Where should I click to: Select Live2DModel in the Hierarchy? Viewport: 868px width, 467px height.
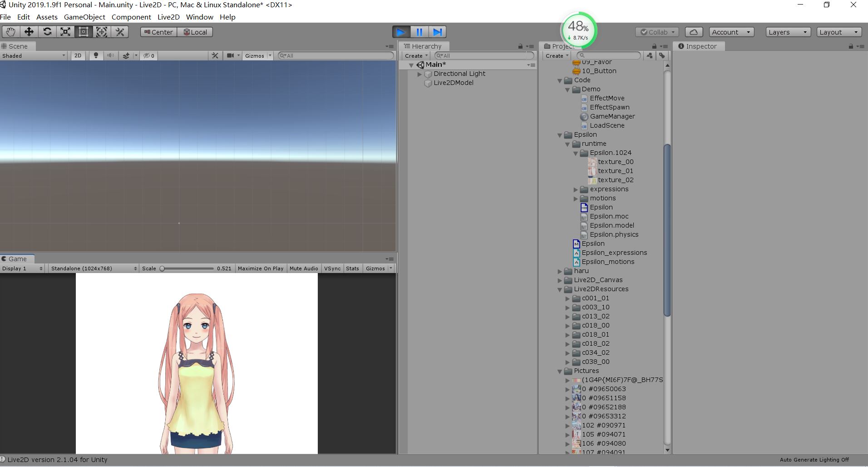tap(453, 83)
